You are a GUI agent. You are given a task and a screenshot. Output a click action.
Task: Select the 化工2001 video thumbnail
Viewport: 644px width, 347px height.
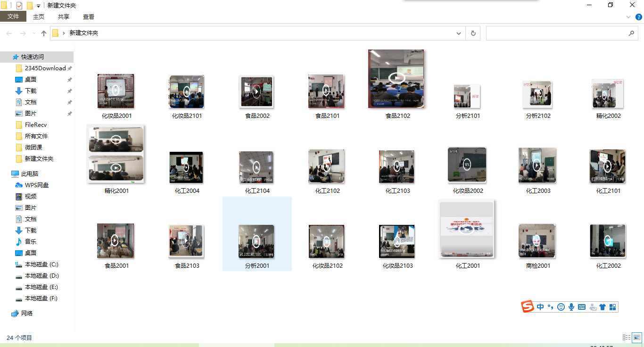pos(467,229)
